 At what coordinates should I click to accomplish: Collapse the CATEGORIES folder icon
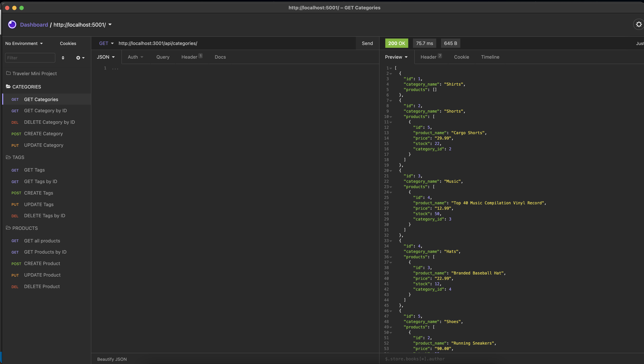pos(8,87)
